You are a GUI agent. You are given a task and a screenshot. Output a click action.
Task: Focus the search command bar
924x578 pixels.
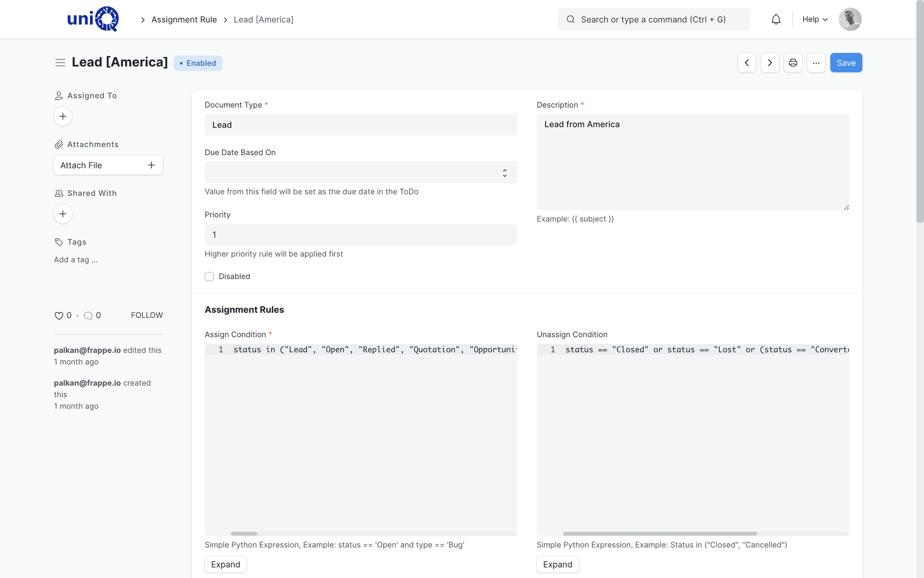[654, 19]
